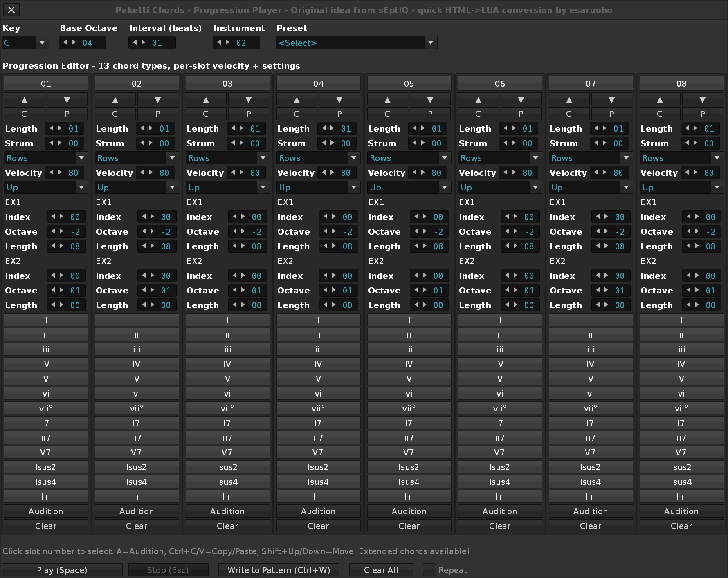Choose the Isus4 chord in slot 08
The image size is (728, 578).
click(x=681, y=482)
